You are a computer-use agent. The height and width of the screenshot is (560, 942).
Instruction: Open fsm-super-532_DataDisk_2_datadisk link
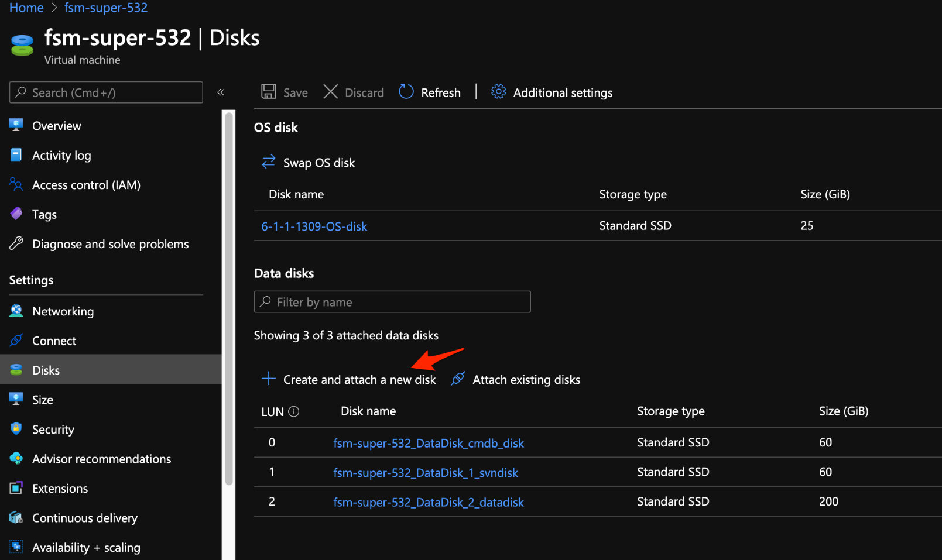pyautogui.click(x=428, y=503)
